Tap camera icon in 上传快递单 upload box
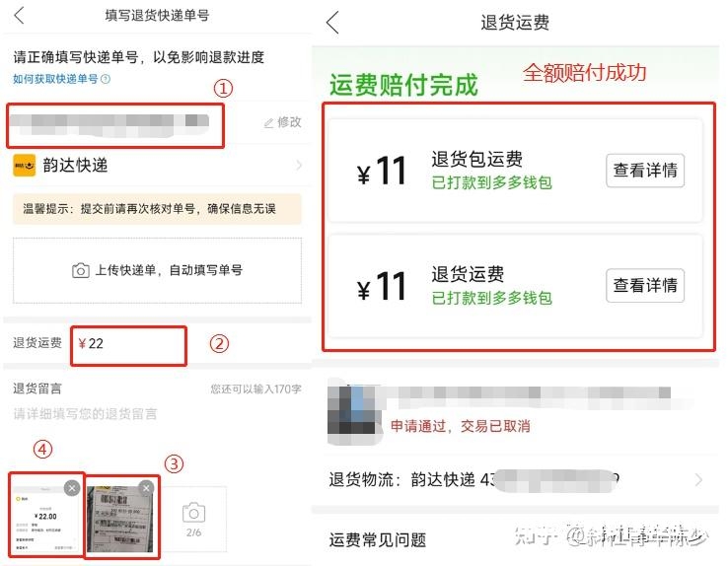This screenshot has width=728, height=566. click(80, 270)
